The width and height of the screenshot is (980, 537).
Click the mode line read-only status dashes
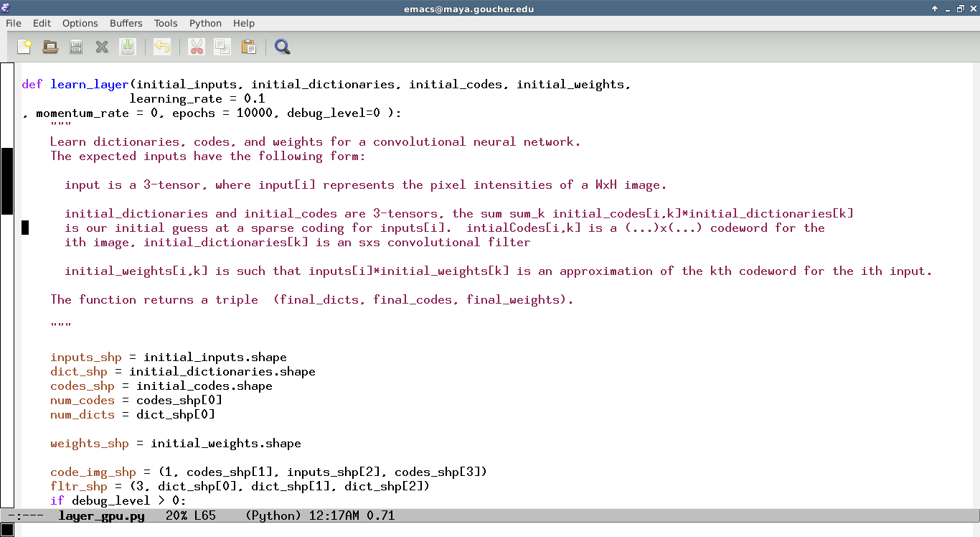pos(26,515)
